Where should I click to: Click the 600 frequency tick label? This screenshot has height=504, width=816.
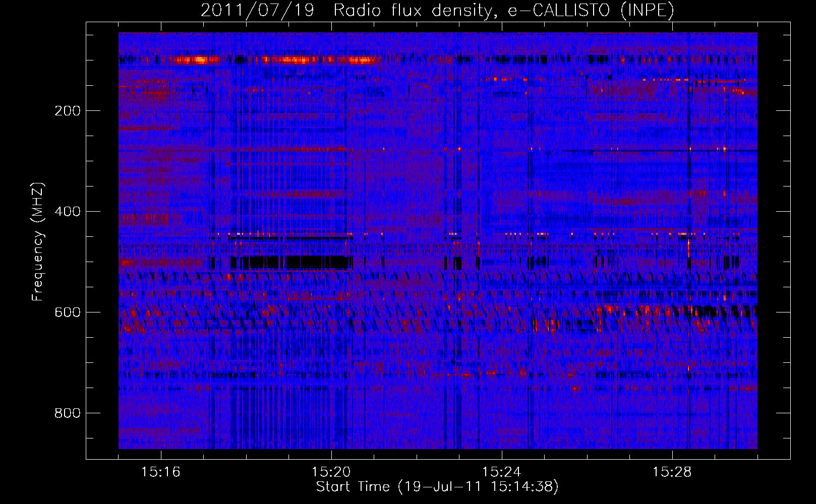68,312
